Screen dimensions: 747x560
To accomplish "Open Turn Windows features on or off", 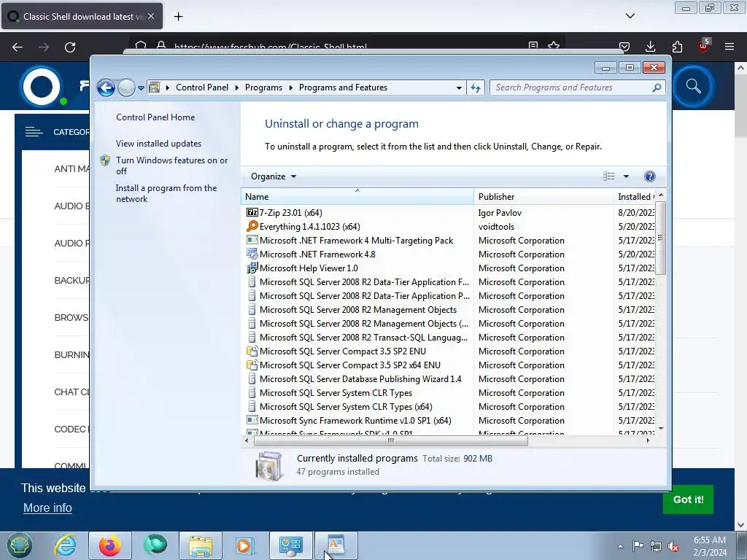I will 172,166.
